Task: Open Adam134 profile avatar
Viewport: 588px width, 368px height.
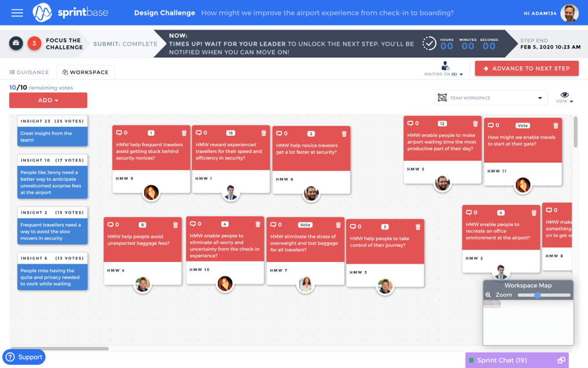Action: (569, 13)
